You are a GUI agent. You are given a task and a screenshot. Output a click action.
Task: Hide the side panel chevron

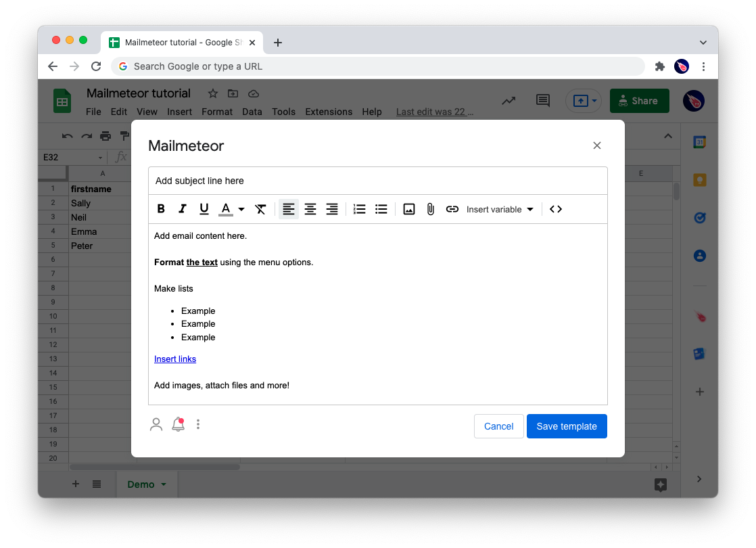[x=699, y=479]
